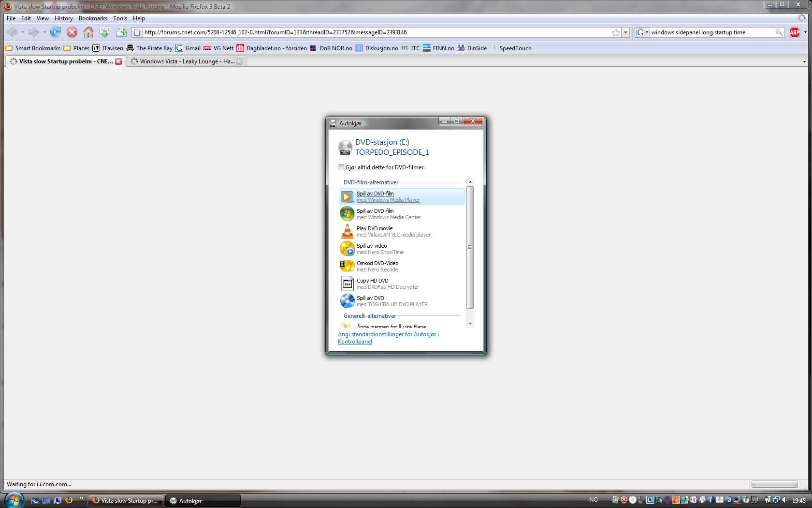Open the Tools menu

[x=120, y=18]
